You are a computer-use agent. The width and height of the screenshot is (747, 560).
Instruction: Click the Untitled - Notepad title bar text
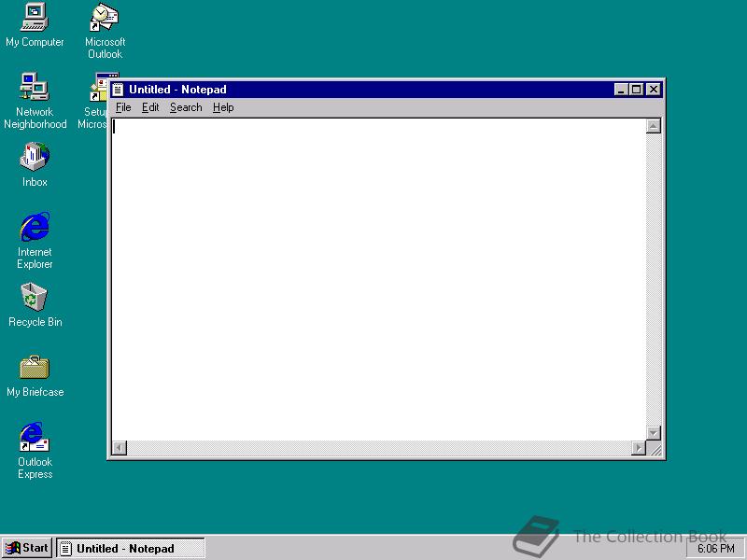pos(177,90)
